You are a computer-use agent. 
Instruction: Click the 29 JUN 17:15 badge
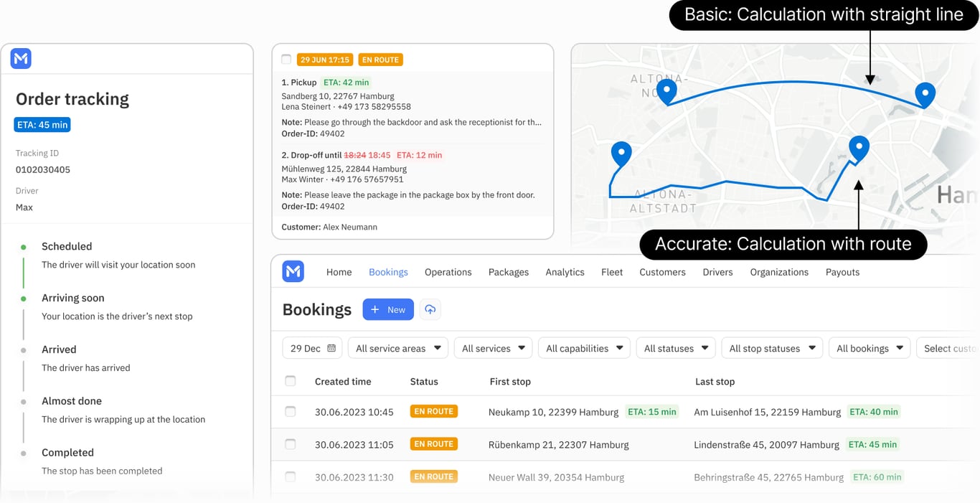(325, 60)
